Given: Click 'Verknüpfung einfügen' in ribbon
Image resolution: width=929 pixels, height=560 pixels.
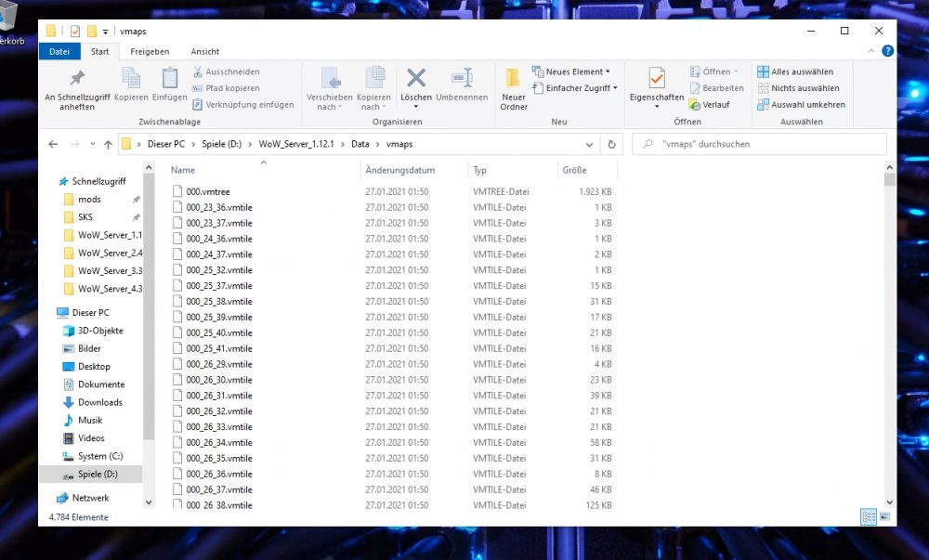Looking at the screenshot, I should click(x=242, y=105).
